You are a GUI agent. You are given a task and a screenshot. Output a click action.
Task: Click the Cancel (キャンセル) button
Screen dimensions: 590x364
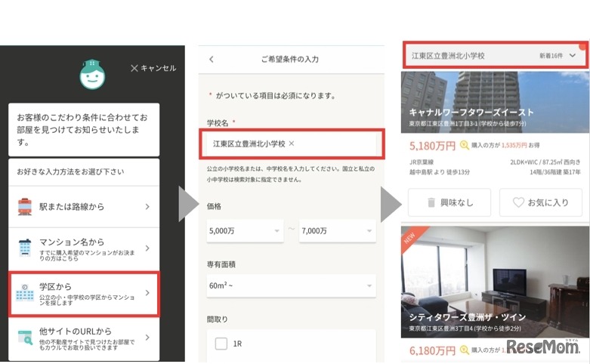(153, 68)
